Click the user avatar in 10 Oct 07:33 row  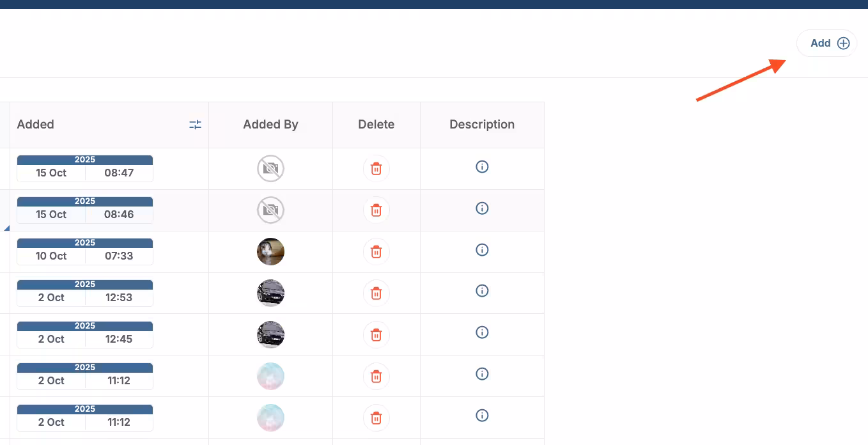pos(270,252)
